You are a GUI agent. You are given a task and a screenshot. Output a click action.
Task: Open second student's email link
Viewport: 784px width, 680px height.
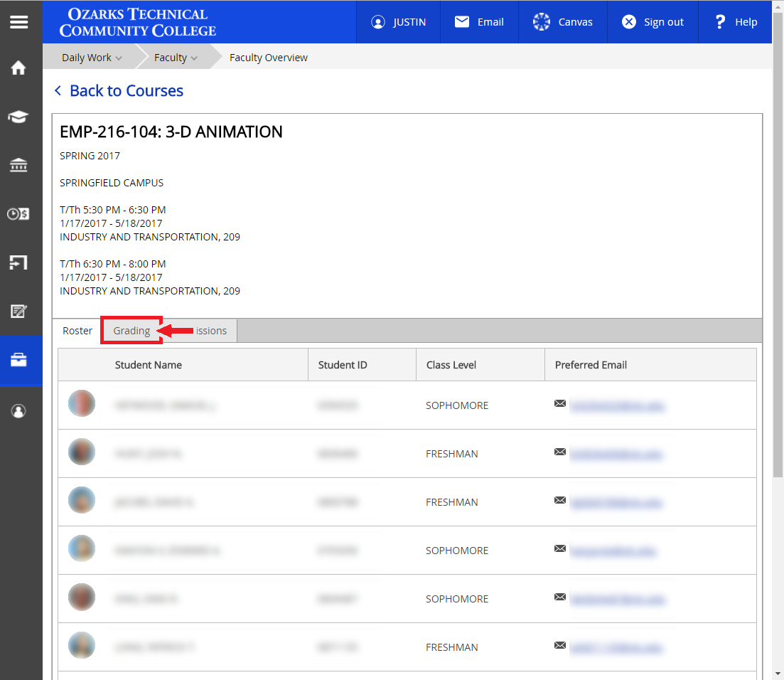(616, 455)
